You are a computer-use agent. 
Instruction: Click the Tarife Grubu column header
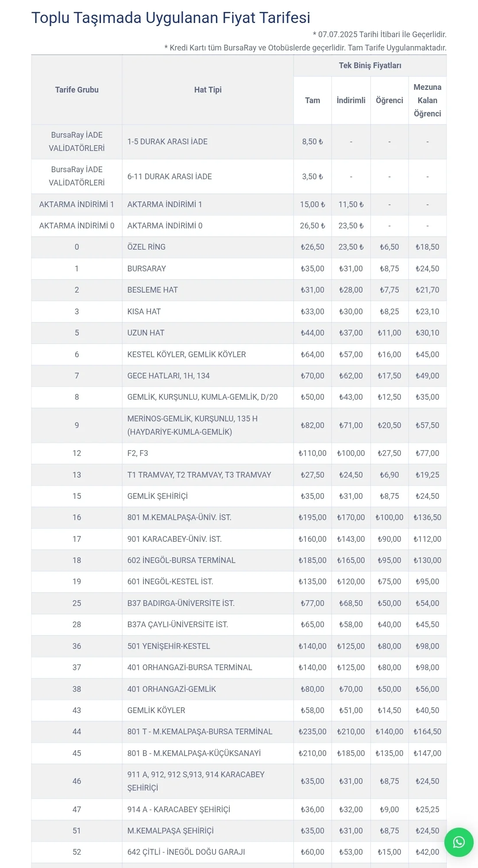tap(77, 90)
